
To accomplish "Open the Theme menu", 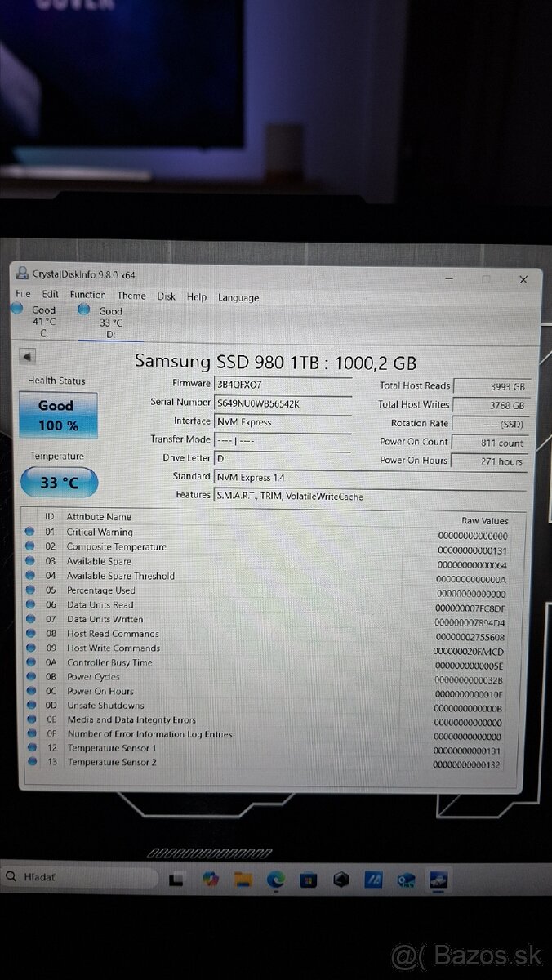I will point(131,296).
